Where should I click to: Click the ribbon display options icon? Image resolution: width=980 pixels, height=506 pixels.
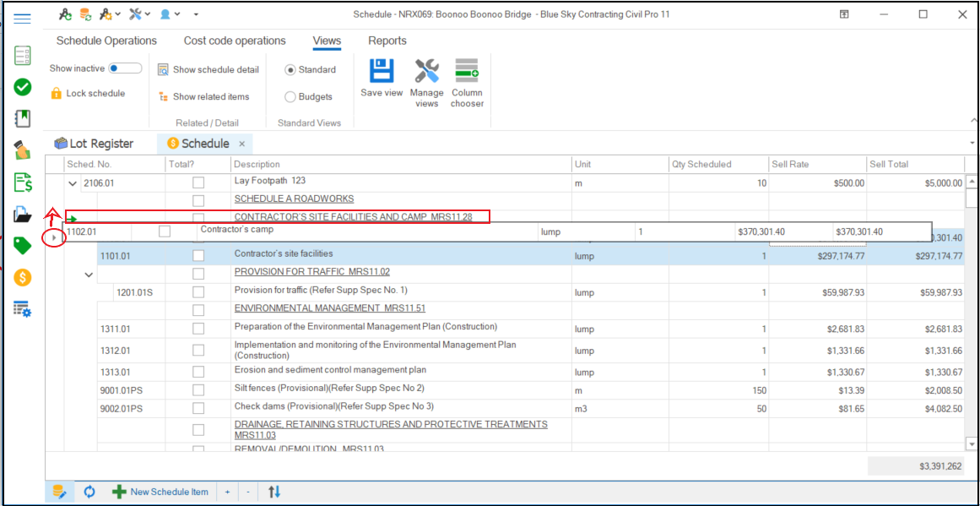[x=844, y=14]
